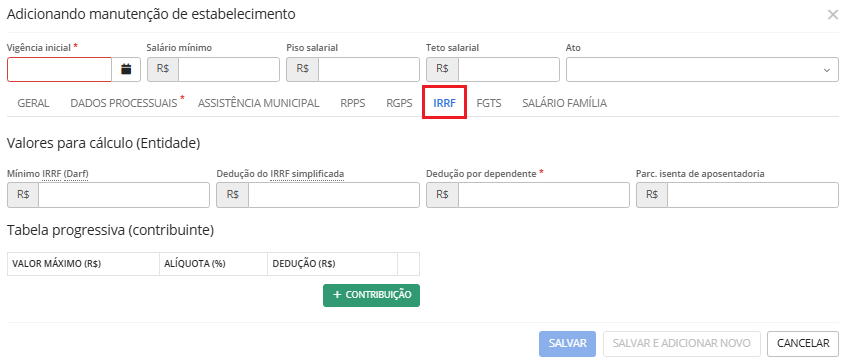The height and width of the screenshot is (360, 843).
Task: Add a row with + CONTRIBUIÇÃO button
Action: pos(372,295)
